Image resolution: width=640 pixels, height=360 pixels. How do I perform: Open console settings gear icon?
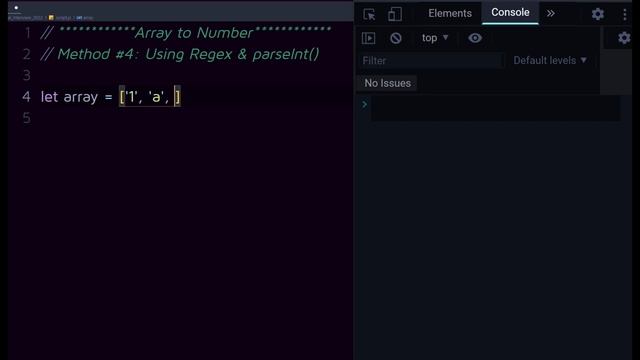point(624,38)
